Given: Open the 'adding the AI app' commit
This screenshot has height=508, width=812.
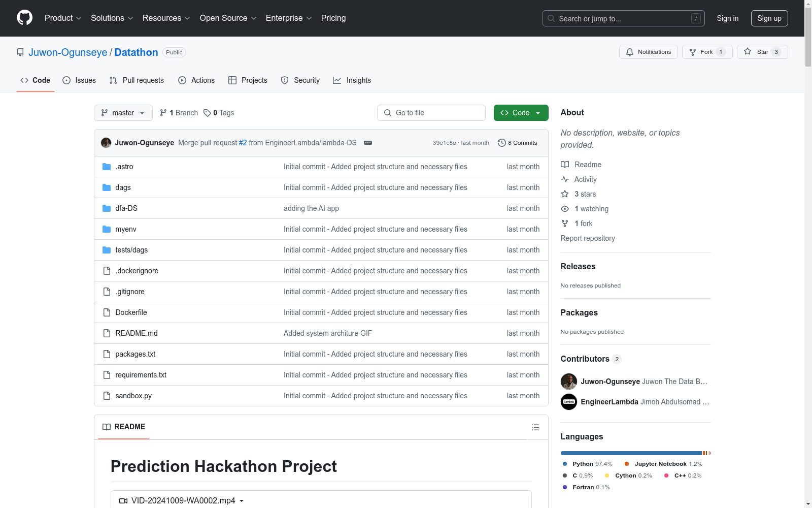Looking at the screenshot, I should pyautogui.click(x=311, y=208).
